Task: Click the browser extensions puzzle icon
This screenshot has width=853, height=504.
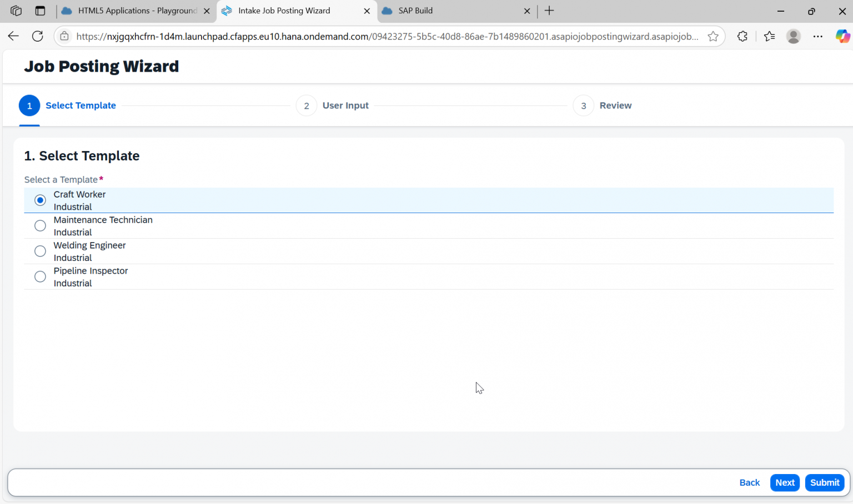Action: [742, 36]
